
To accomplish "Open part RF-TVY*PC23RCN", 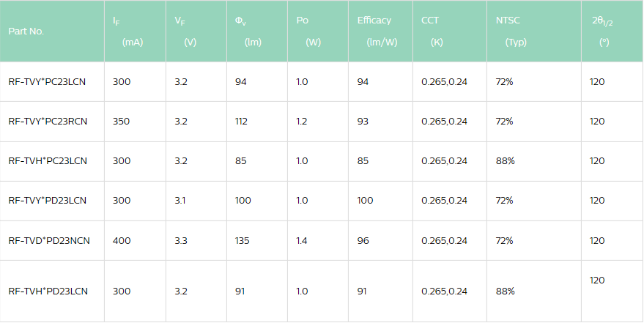I will (48, 121).
